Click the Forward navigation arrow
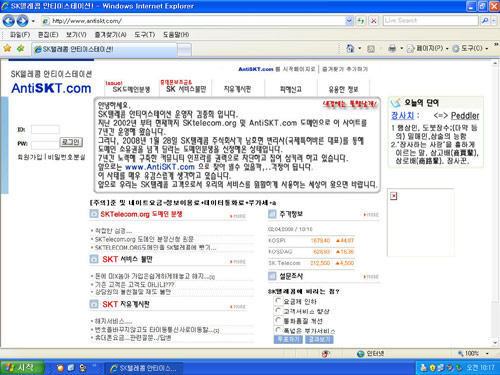 click(x=22, y=21)
